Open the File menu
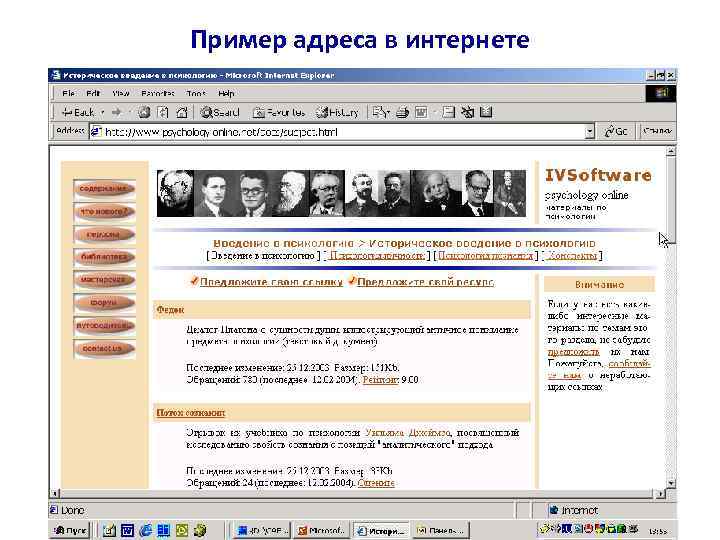 point(68,93)
